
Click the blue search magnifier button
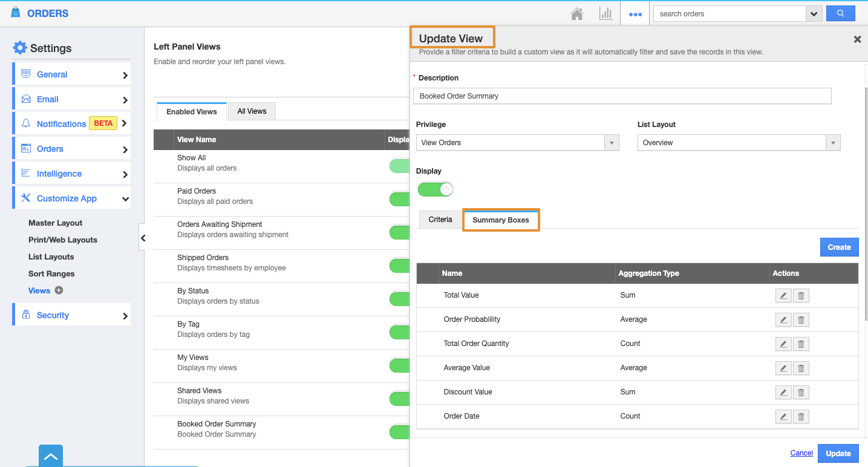pyautogui.click(x=840, y=13)
